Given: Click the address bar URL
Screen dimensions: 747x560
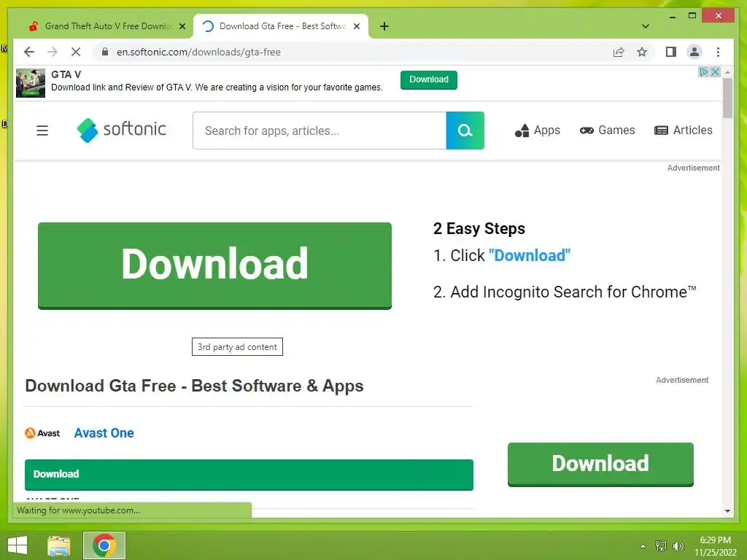Looking at the screenshot, I should [x=198, y=52].
